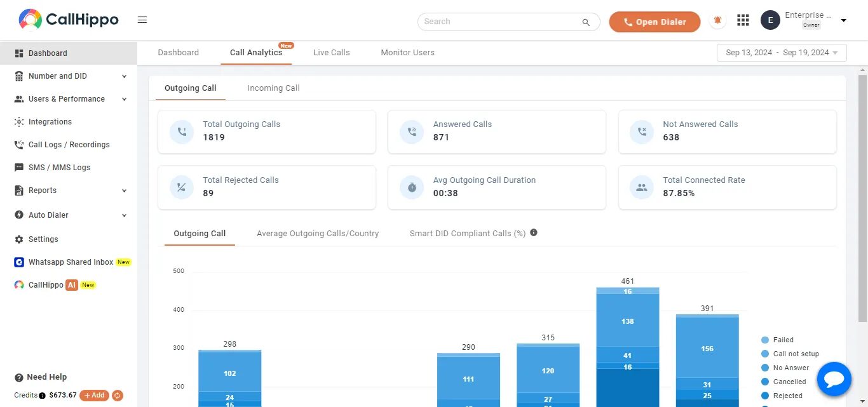868x407 pixels.
Task: Click the Add credits button
Action: pos(94,396)
